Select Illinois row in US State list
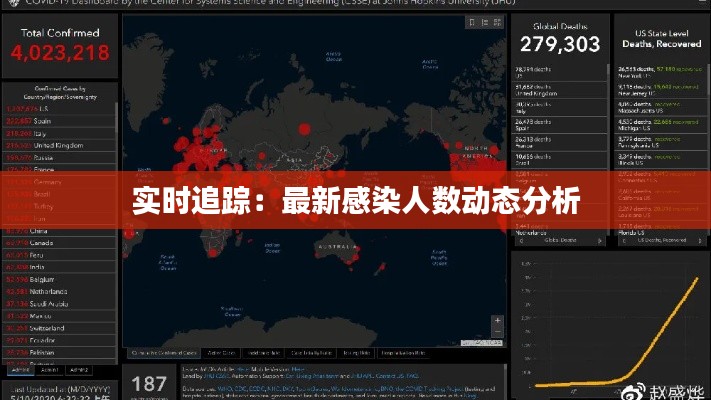The image size is (711, 400). pos(660,160)
